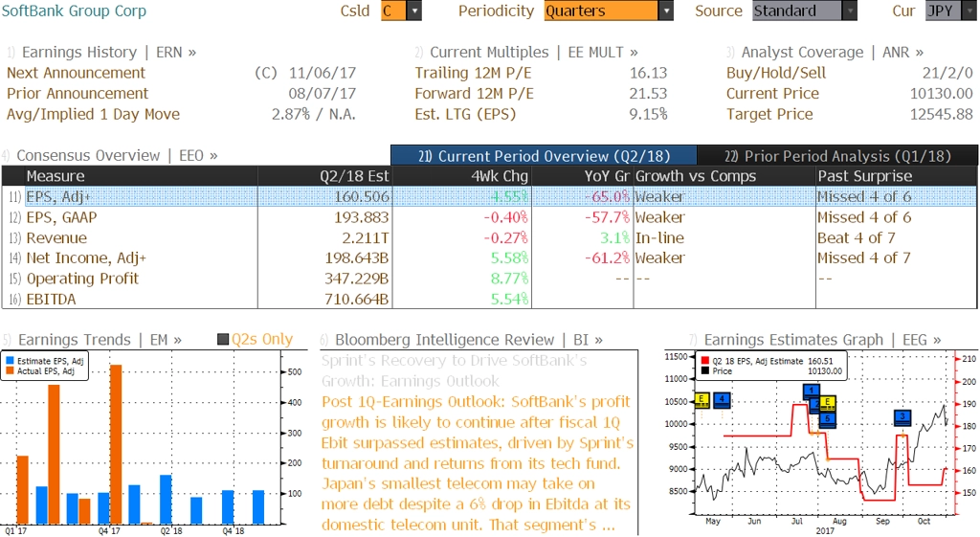This screenshot has height=537, width=980.
Task: Click the Growth vs Comps column header
Action: [724, 176]
